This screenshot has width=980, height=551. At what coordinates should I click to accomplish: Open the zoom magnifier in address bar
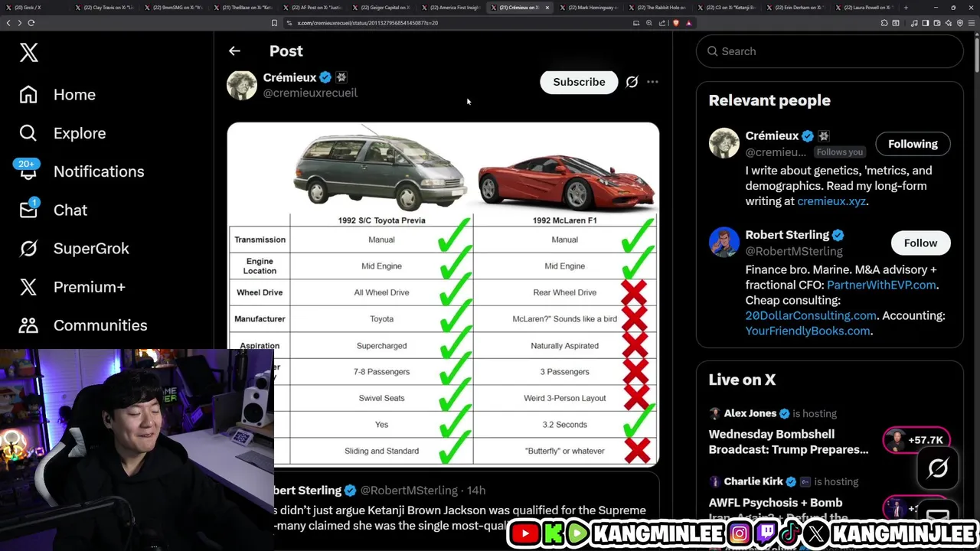[649, 23]
